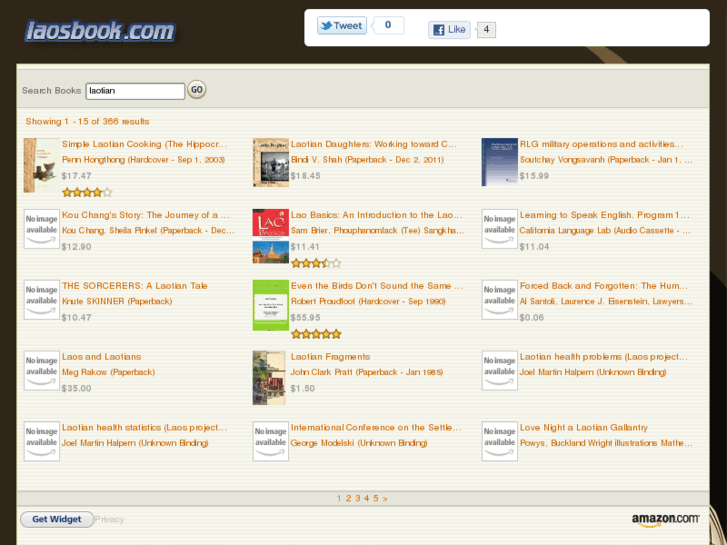
Task: Open Laotian Fragments book cover thumbnail
Action: [x=269, y=378]
